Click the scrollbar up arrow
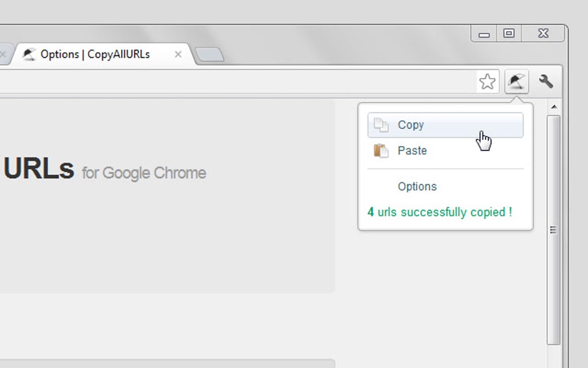588x368 pixels. pos(554,106)
